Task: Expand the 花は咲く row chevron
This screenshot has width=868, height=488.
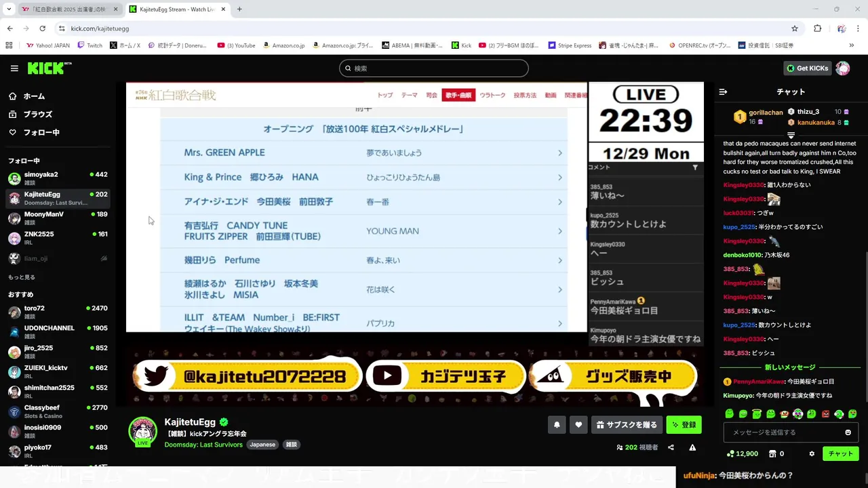Action: (560, 289)
